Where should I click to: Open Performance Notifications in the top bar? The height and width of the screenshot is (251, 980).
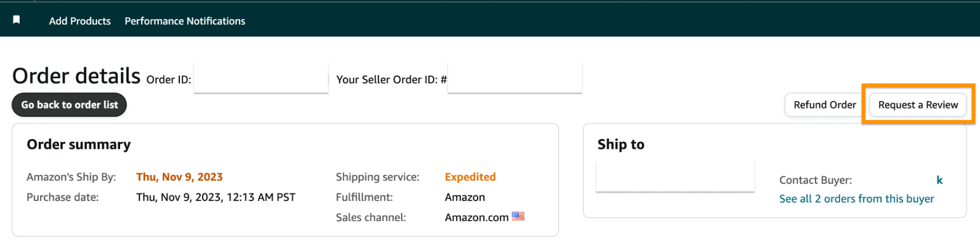click(x=185, y=21)
